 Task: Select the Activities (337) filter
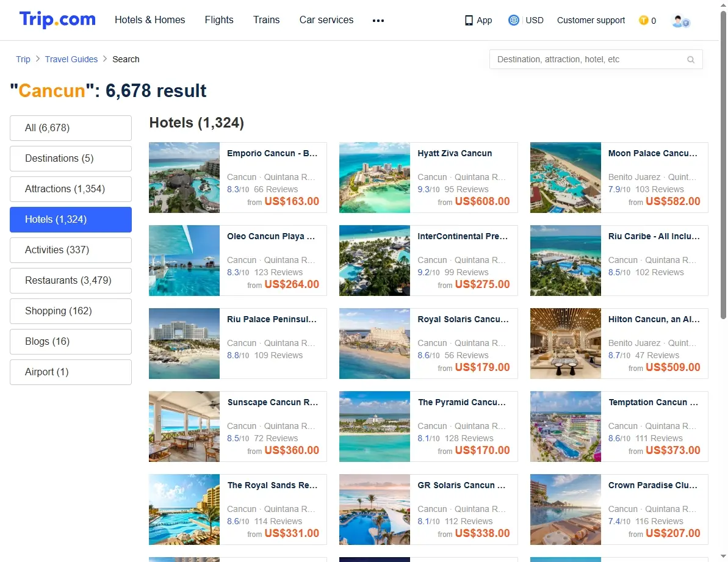click(71, 250)
